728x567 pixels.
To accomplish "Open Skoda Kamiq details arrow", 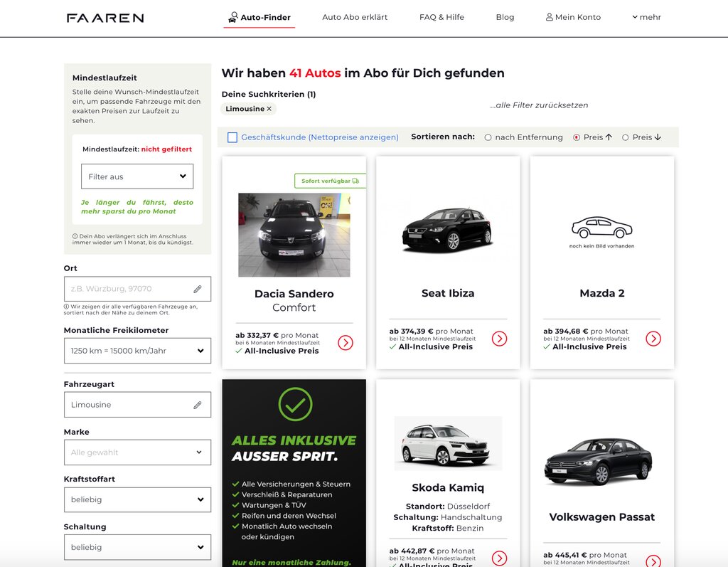I will pyautogui.click(x=500, y=558).
